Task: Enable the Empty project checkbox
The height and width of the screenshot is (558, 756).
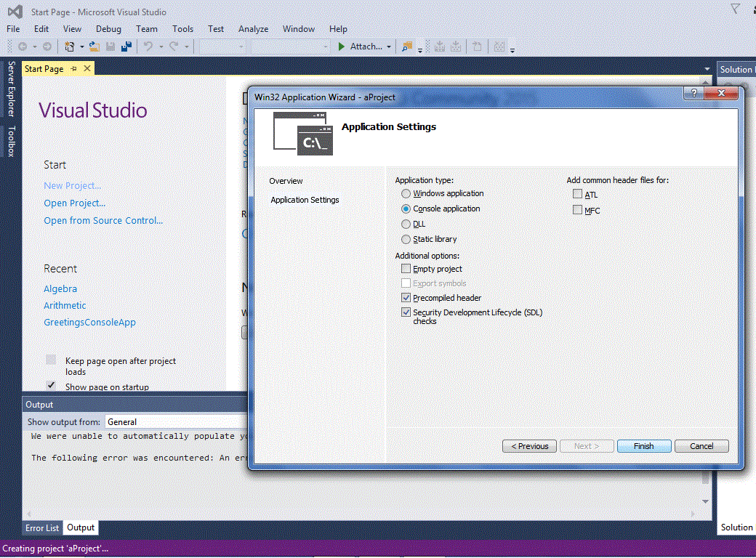Action: point(406,268)
